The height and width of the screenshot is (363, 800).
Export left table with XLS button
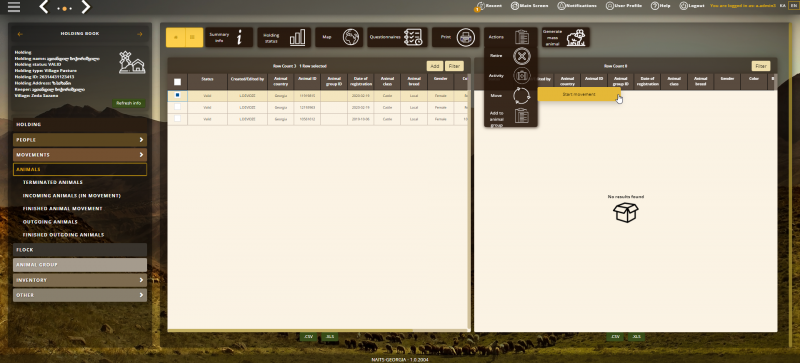coord(330,337)
